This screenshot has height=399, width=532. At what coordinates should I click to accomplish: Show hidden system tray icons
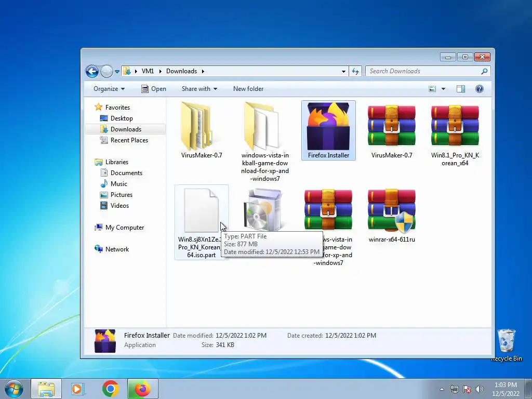442,389
